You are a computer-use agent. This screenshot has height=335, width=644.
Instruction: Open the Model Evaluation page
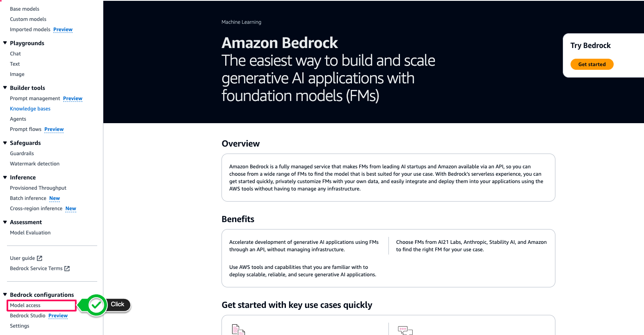(x=30, y=233)
